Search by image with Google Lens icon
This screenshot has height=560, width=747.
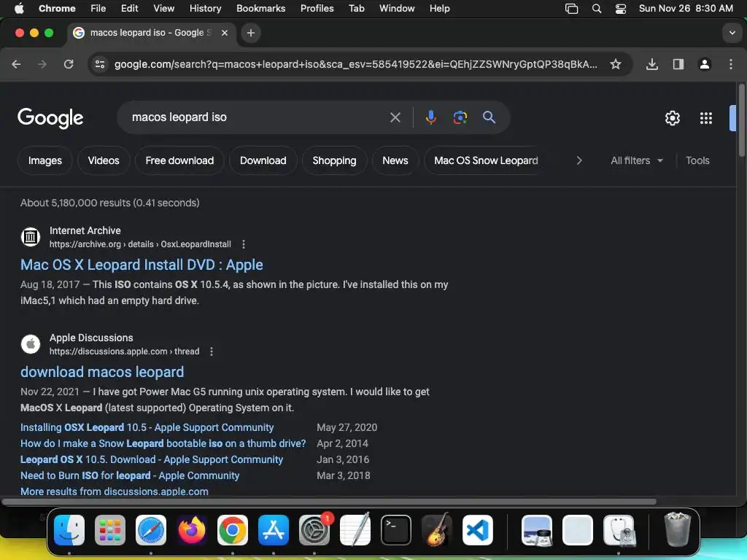click(x=460, y=117)
